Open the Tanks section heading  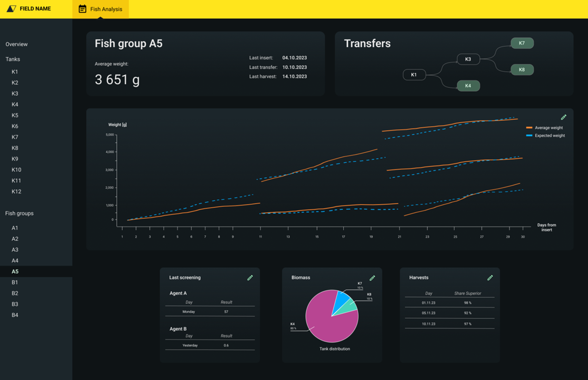click(13, 59)
